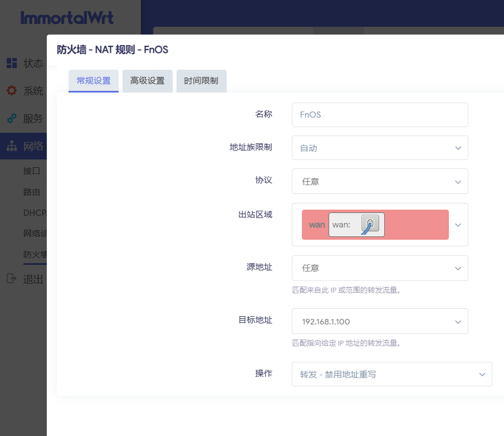The image size is (504, 436).
Task: Open the ImmortalWrt logo link
Action: click(67, 18)
